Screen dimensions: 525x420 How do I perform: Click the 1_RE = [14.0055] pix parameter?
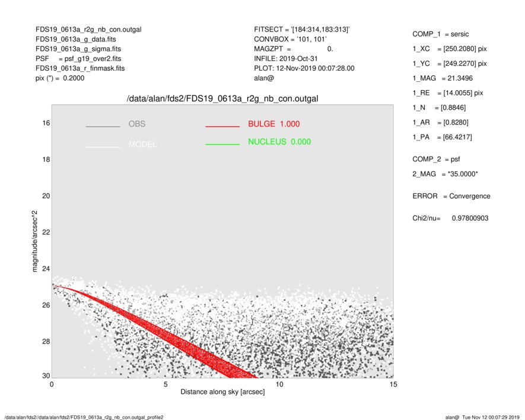coord(448,93)
